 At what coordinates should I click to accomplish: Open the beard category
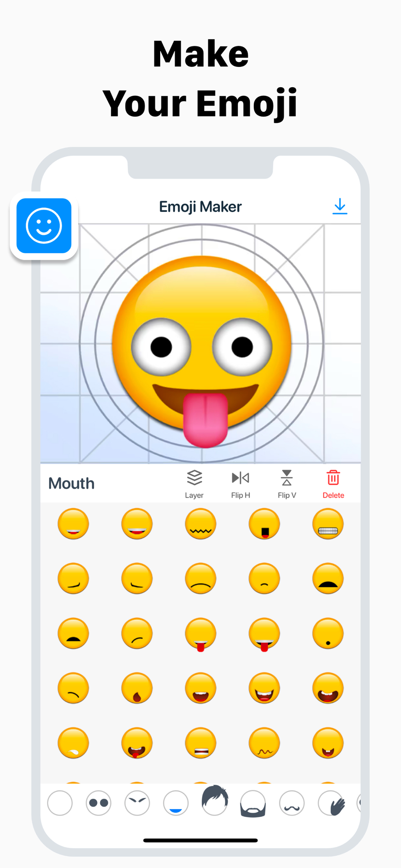point(253,804)
